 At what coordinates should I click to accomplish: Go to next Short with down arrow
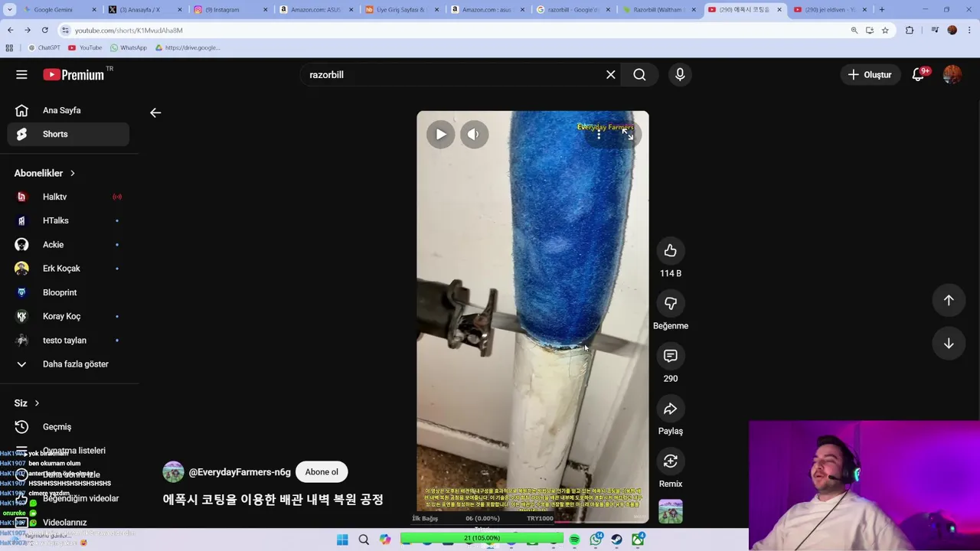949,344
